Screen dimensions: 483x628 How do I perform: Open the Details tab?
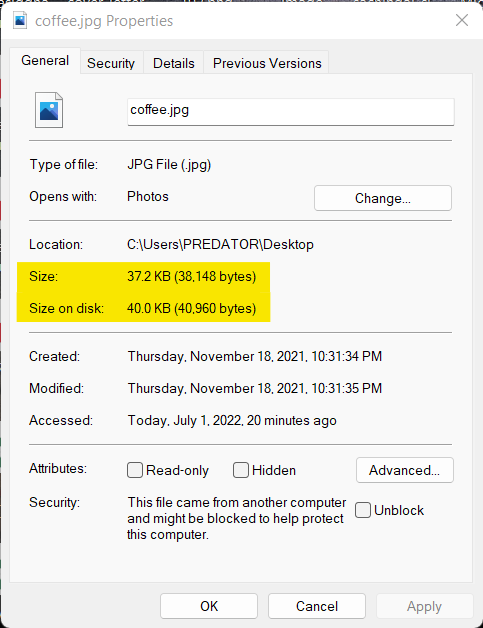click(x=173, y=63)
